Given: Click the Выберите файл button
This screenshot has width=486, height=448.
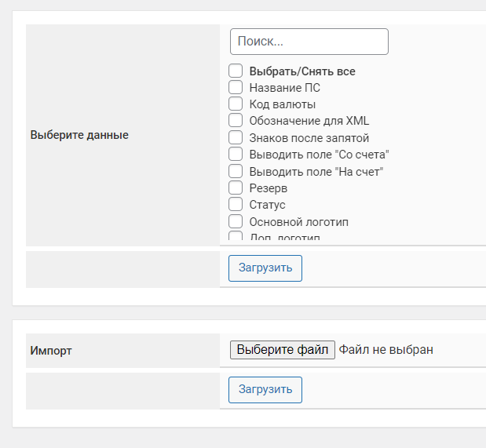Looking at the screenshot, I should (x=283, y=350).
